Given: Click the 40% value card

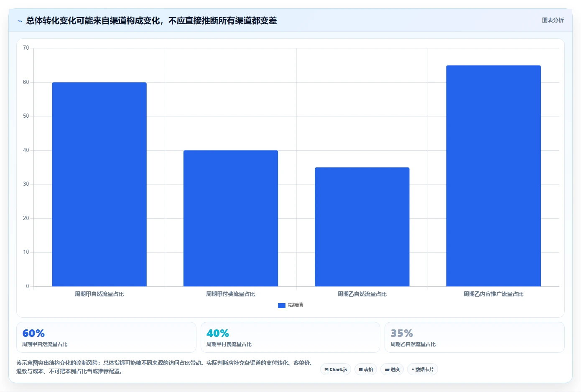Looking at the screenshot, I should pos(290,337).
